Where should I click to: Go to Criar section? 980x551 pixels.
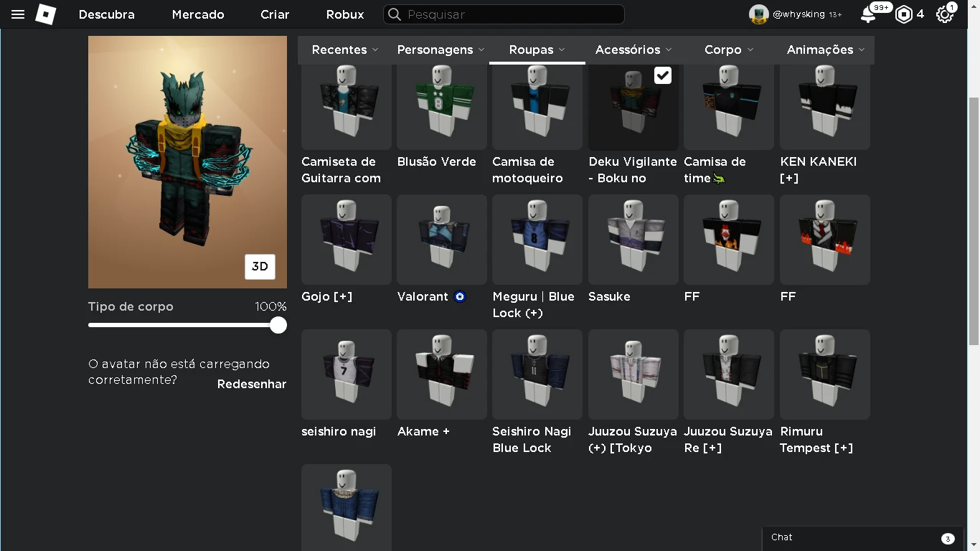[275, 14]
